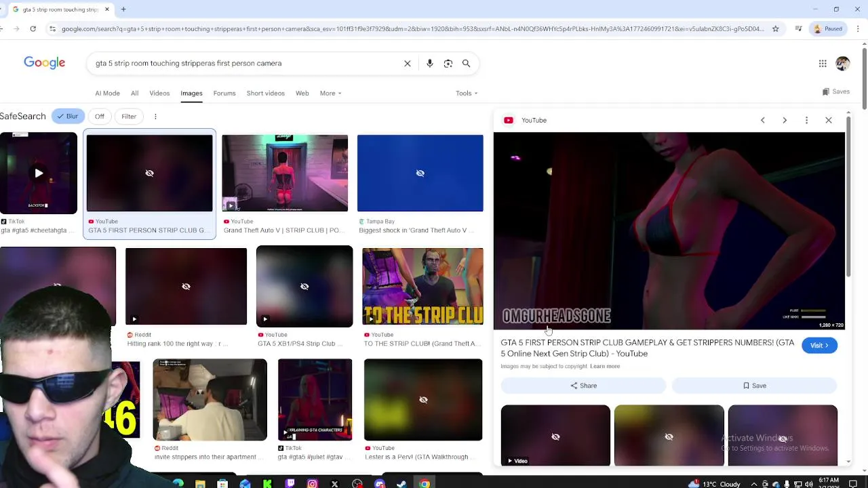Reveal first blurred related video thumbnail
The height and width of the screenshot is (488, 868).
click(555, 436)
